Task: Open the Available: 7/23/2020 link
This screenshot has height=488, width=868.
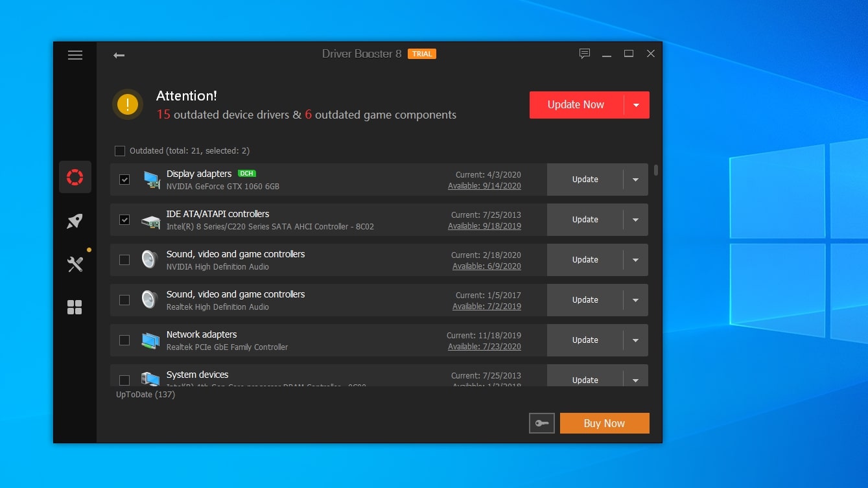Action: pos(484,347)
